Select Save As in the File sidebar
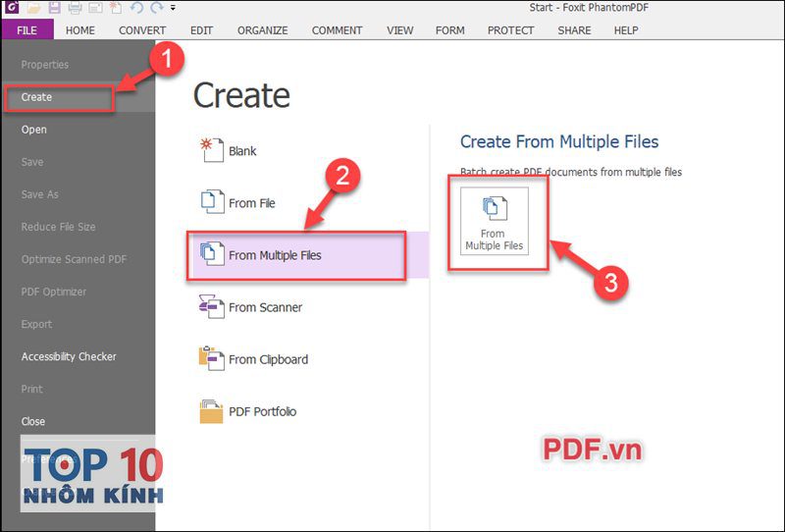This screenshot has height=532, width=785. point(78,194)
